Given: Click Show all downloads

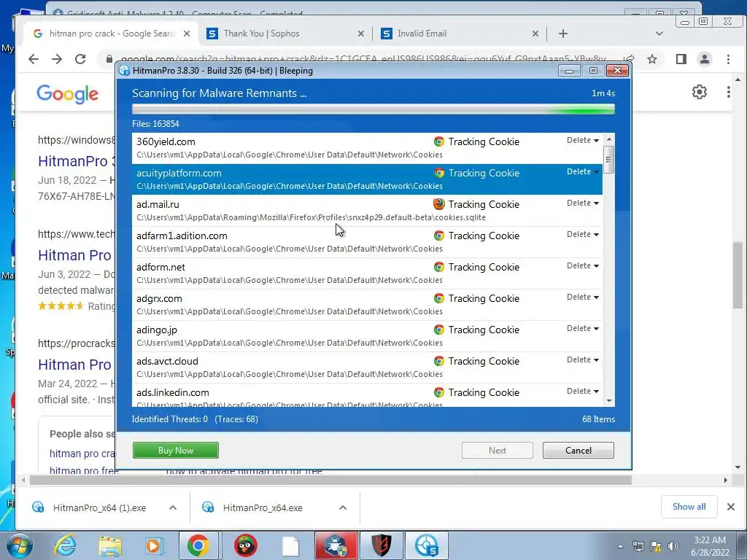Looking at the screenshot, I should pos(689,507).
